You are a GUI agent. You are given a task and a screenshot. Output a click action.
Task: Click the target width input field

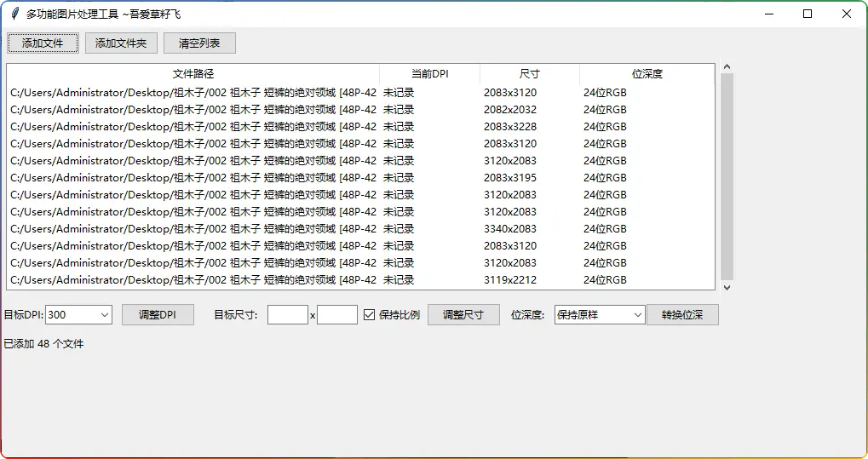click(287, 315)
